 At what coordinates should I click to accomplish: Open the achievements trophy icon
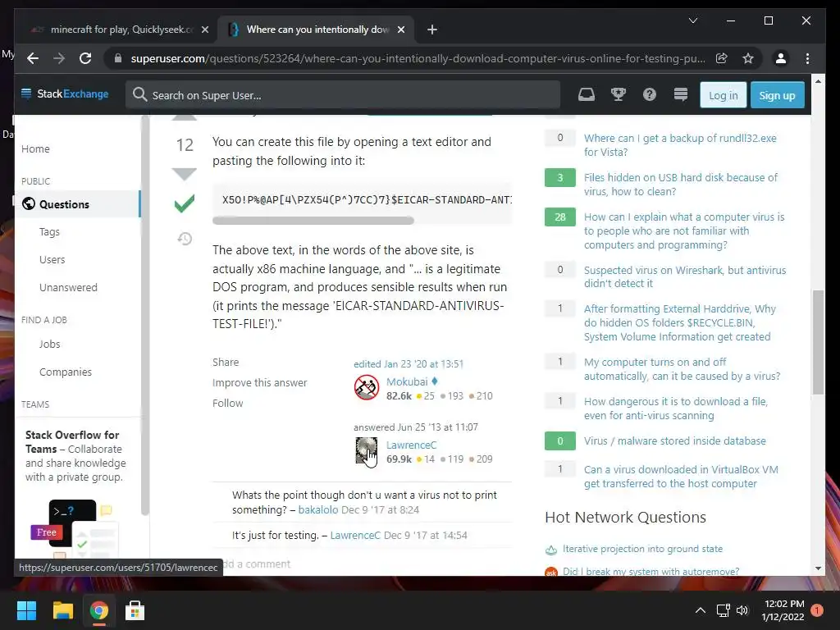[619, 95]
